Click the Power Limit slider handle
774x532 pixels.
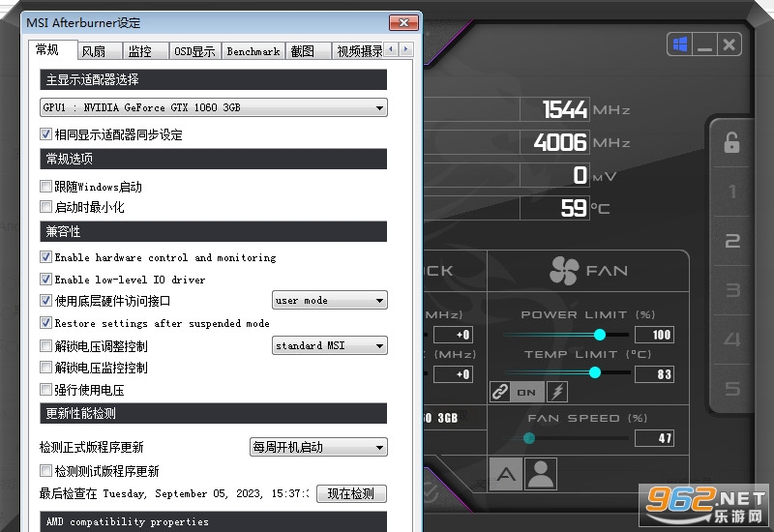click(600, 335)
